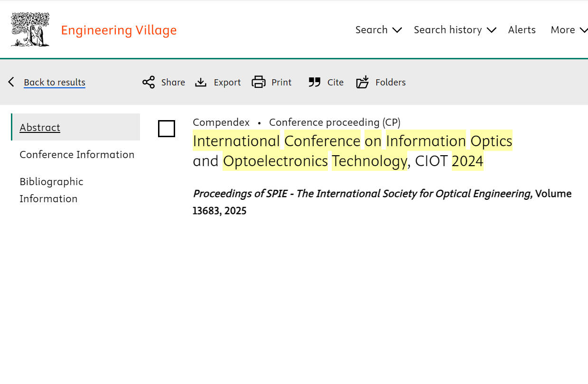Open the Search history menu
The width and height of the screenshot is (588, 384).
click(448, 29)
